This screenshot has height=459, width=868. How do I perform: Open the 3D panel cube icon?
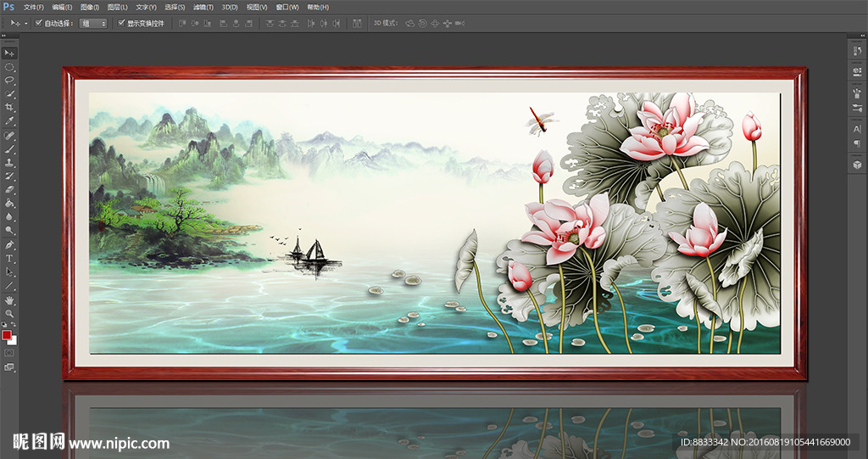point(858,165)
